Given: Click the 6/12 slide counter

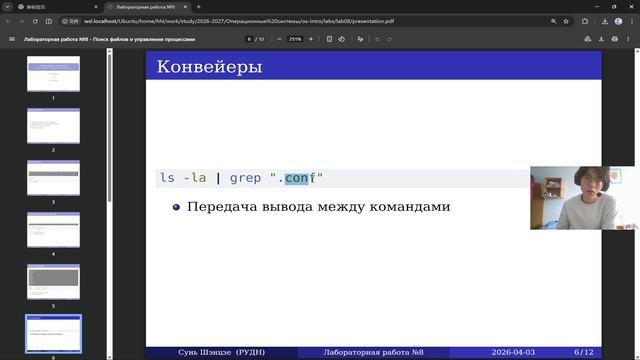Looking at the screenshot, I should [584, 352].
